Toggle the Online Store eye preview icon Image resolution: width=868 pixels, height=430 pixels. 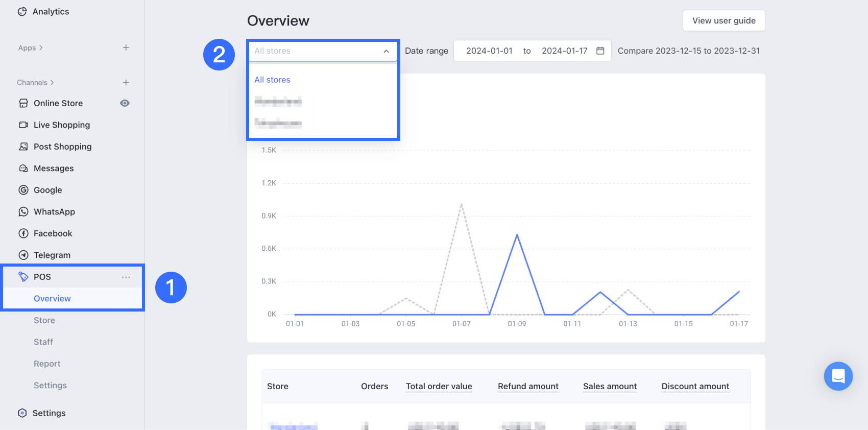[125, 103]
